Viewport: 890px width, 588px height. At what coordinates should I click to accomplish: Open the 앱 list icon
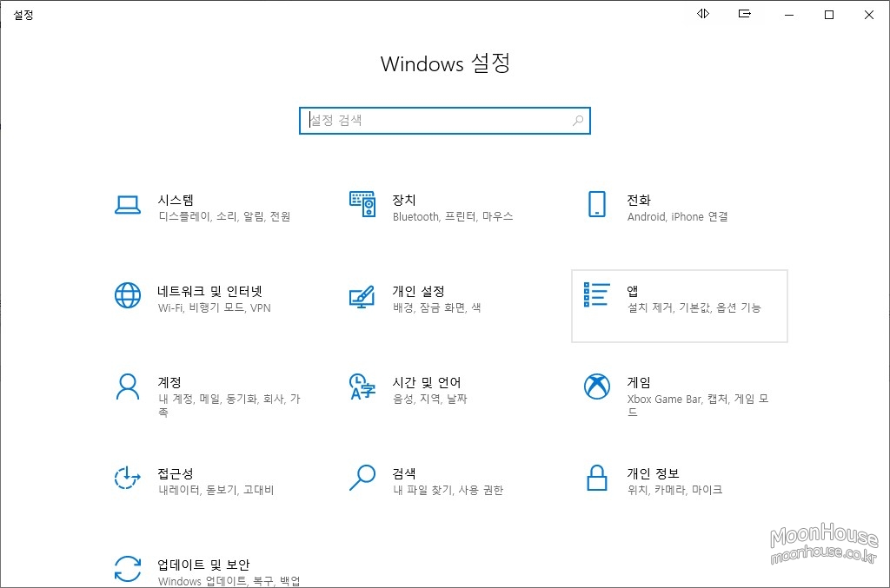pos(596,294)
